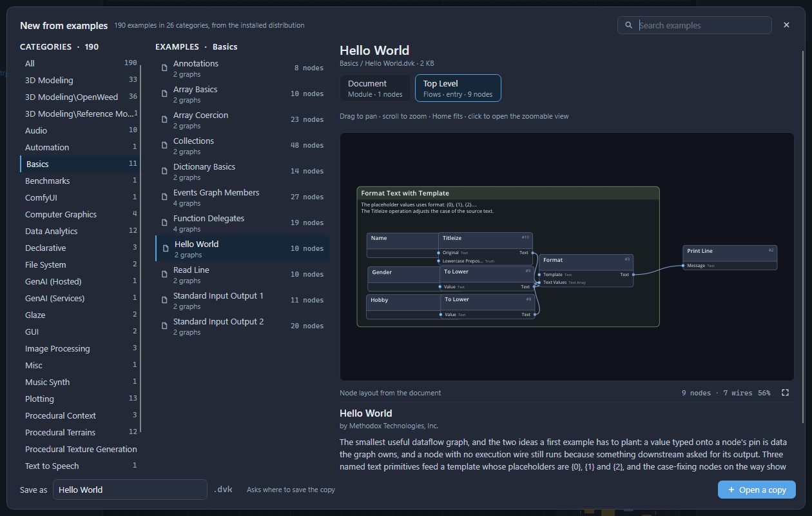Select the GenAI (Hosted) category
This screenshot has width=812, height=516.
81,281
